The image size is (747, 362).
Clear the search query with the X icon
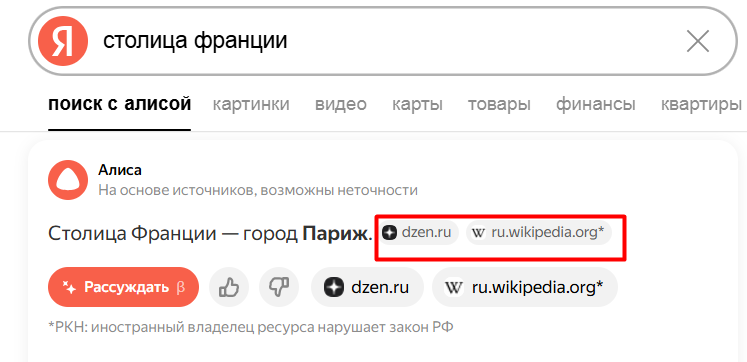pos(698,41)
